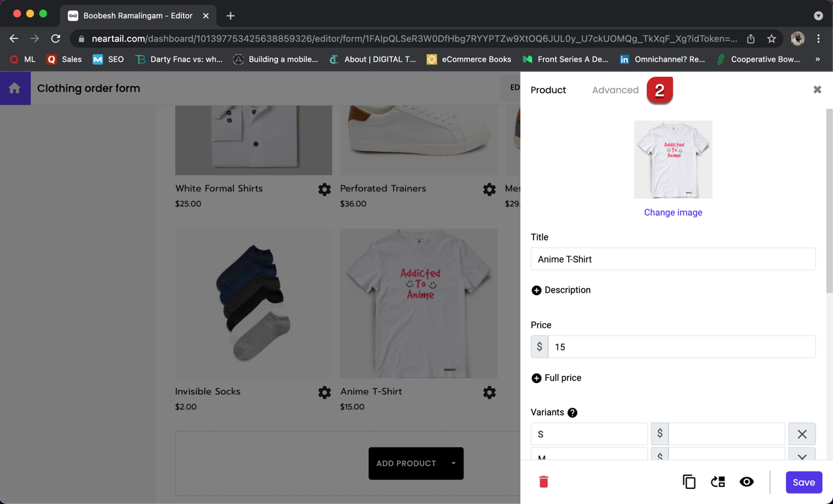Viewport: 833px width, 504px height.
Task: Switch to the Advanced tab
Action: (615, 90)
